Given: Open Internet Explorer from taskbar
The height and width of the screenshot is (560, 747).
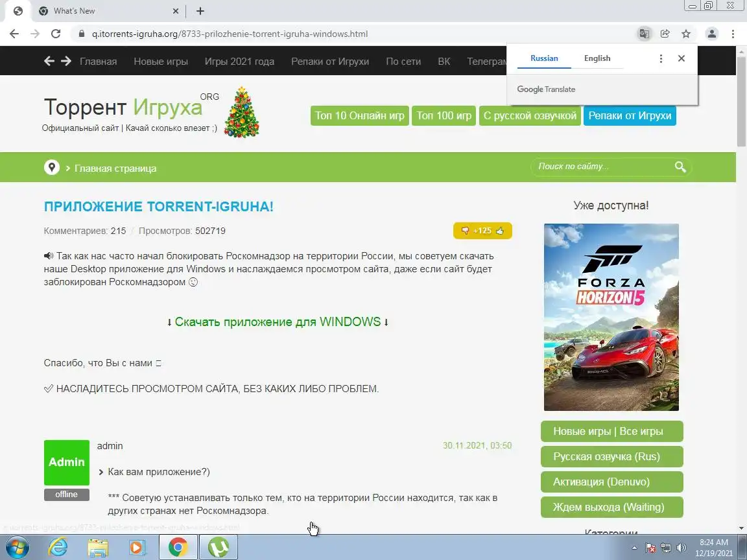Looking at the screenshot, I should pos(58,548).
